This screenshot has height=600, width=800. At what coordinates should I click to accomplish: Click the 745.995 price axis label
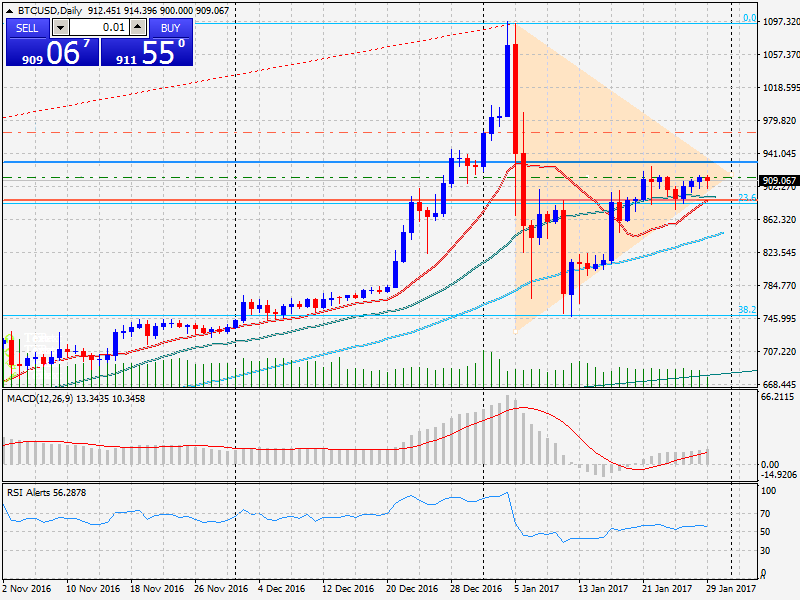(779, 319)
